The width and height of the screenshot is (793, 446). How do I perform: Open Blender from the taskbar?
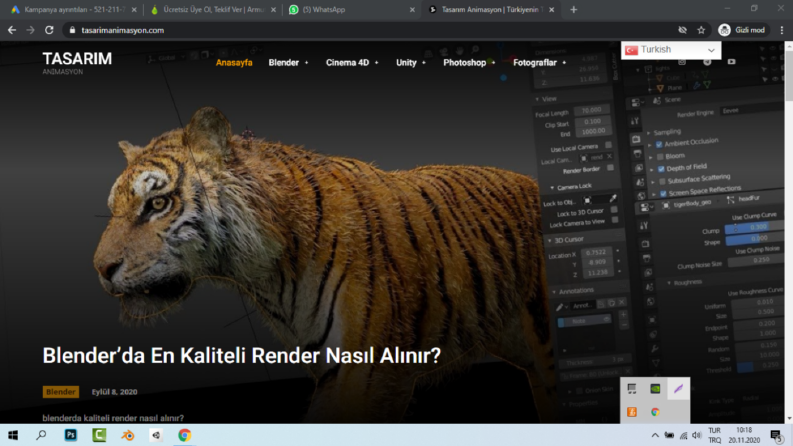(128, 435)
